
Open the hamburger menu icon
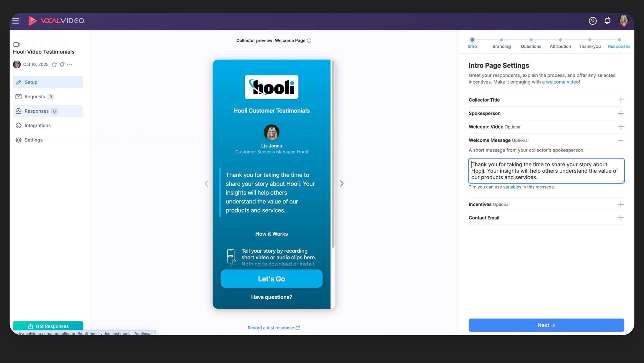coord(15,21)
